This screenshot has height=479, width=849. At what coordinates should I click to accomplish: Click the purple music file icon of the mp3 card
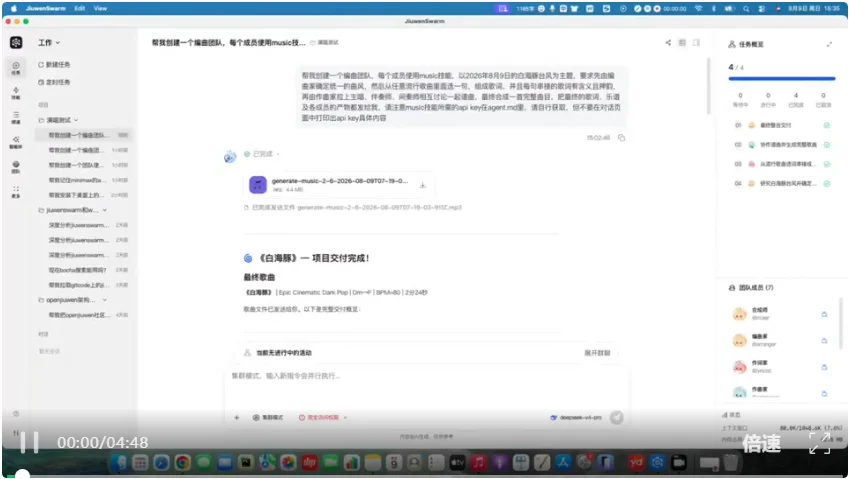258,185
